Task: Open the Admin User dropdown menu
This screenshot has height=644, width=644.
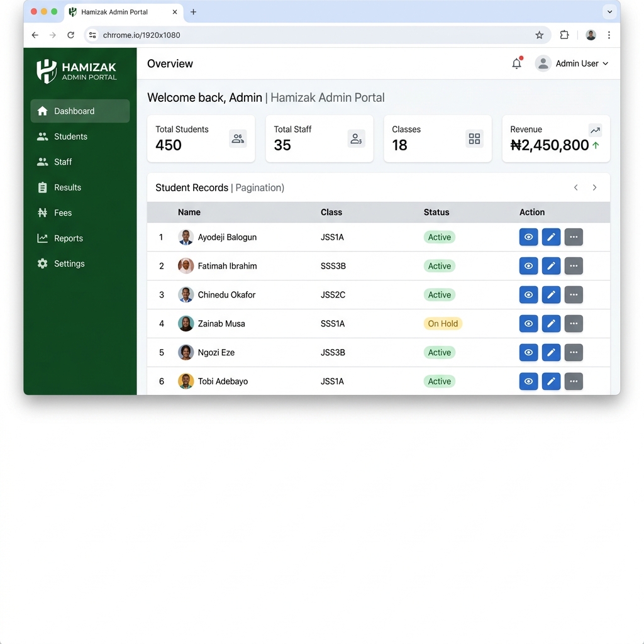Action: 572,64
